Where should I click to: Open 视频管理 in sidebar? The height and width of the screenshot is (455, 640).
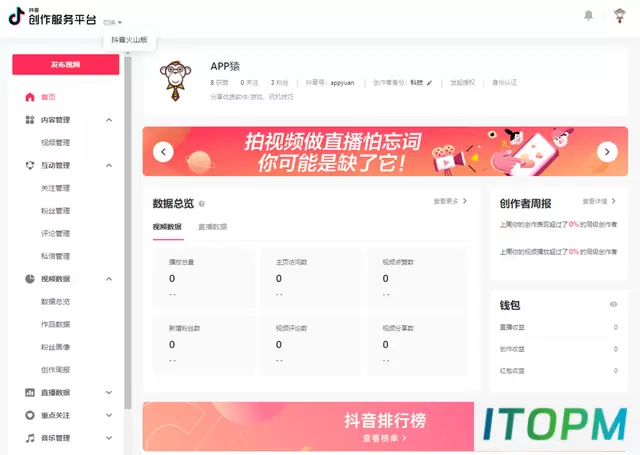coord(56,142)
